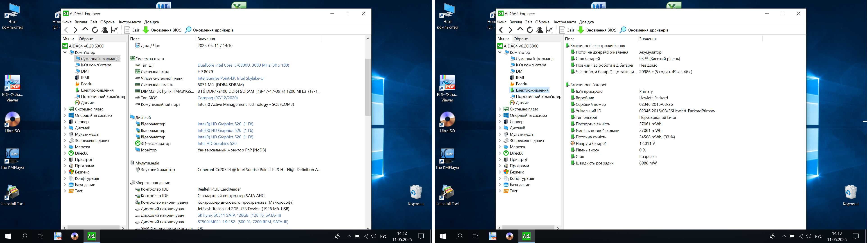Screen dimensions: 868x243
Task: Click the Start button on the 14:12 taskbar
Action: 8,236
